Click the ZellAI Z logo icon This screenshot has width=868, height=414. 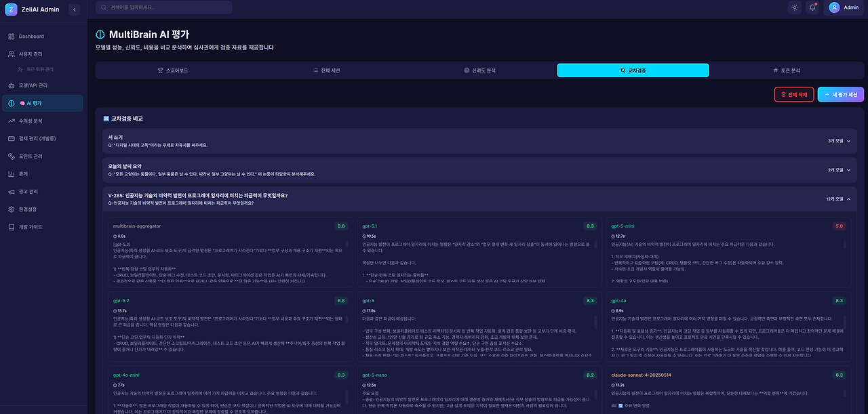(10, 9)
